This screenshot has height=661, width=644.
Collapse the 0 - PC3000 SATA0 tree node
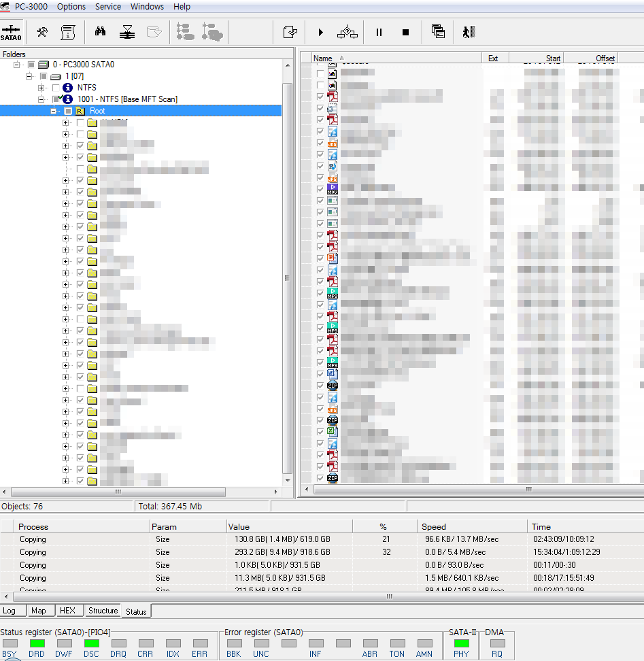click(17, 65)
